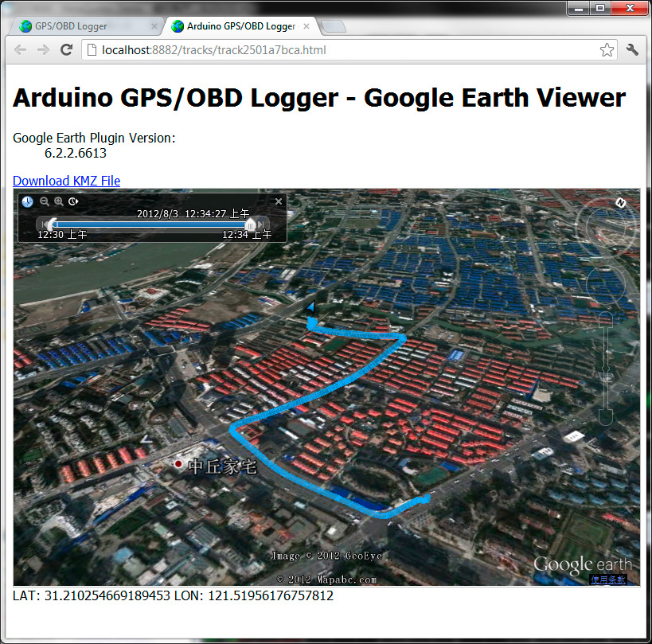The height and width of the screenshot is (644, 652).
Task: Click the time slider end handle
Action: (250, 224)
